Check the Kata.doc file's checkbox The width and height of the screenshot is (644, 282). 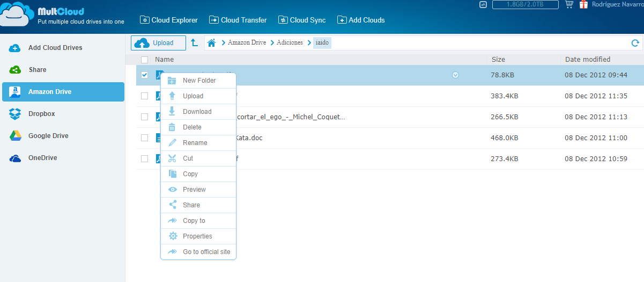144,138
